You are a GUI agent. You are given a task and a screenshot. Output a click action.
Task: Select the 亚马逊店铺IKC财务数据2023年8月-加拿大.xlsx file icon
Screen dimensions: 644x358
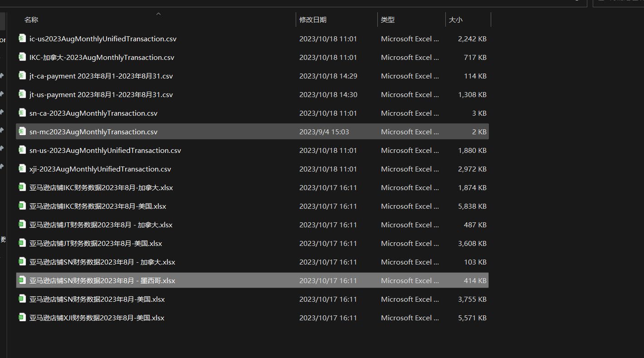tap(22, 187)
